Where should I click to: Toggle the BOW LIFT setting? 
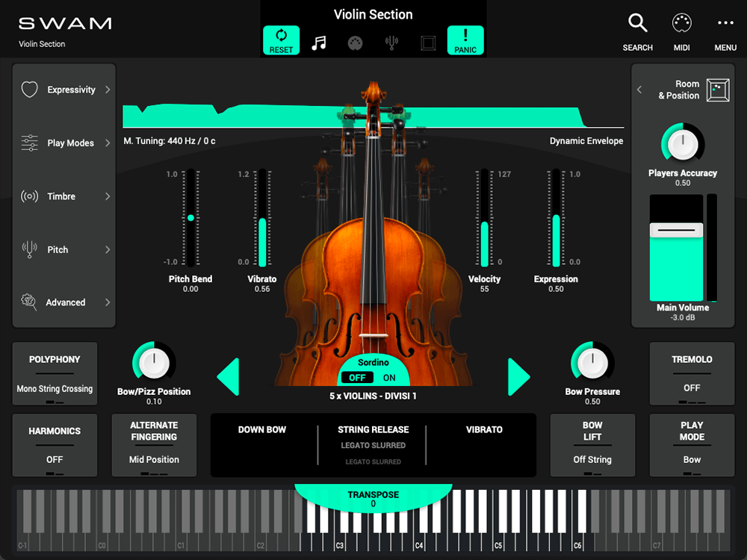[592, 445]
